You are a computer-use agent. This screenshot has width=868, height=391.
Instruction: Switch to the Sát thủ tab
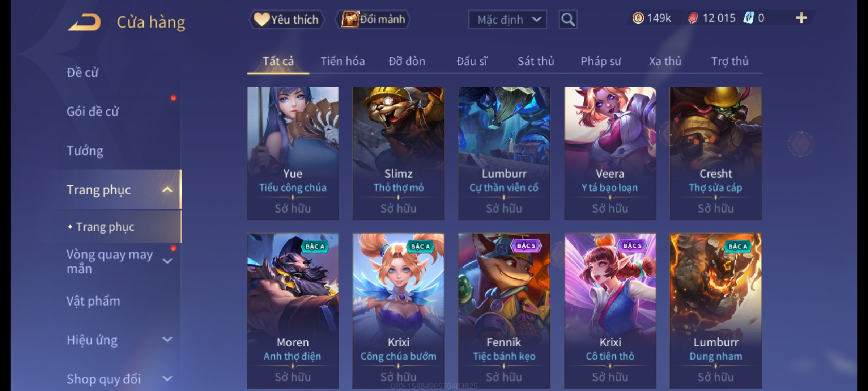tap(536, 61)
